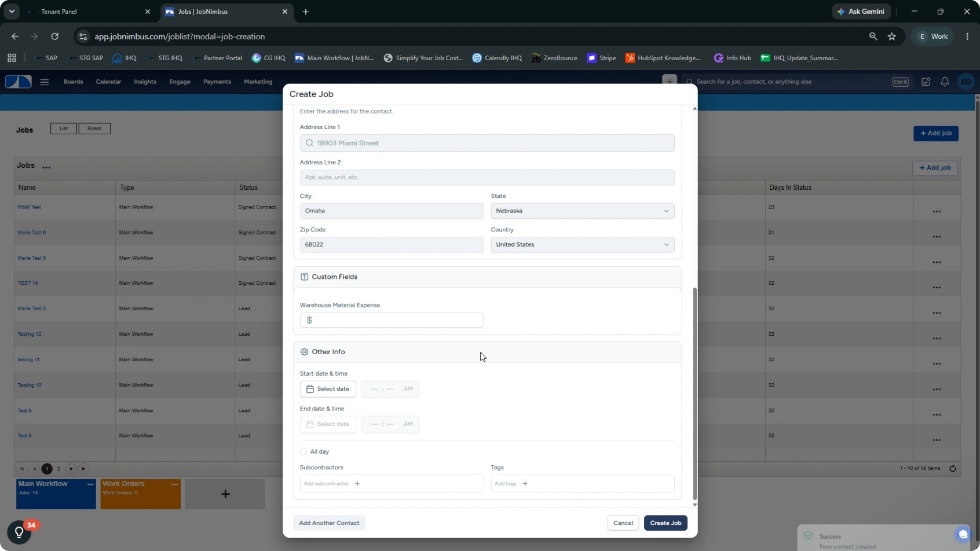980x551 pixels.
Task: Open the Calendar menu
Action: [108, 82]
